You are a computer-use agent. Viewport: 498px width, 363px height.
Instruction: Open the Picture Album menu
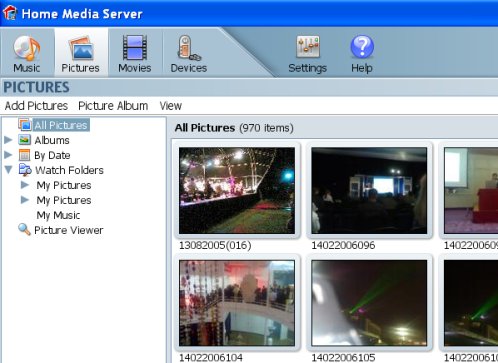(113, 106)
